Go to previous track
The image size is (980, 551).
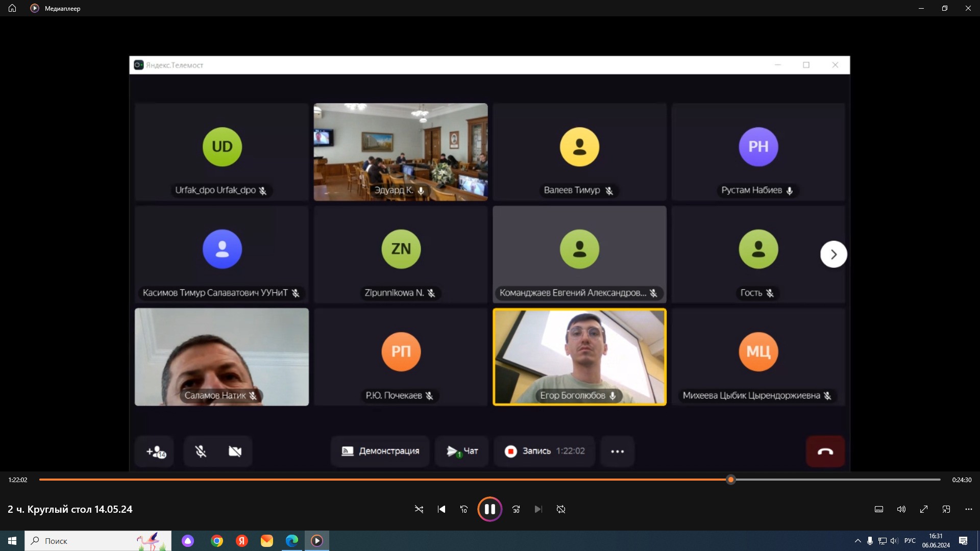pos(442,509)
